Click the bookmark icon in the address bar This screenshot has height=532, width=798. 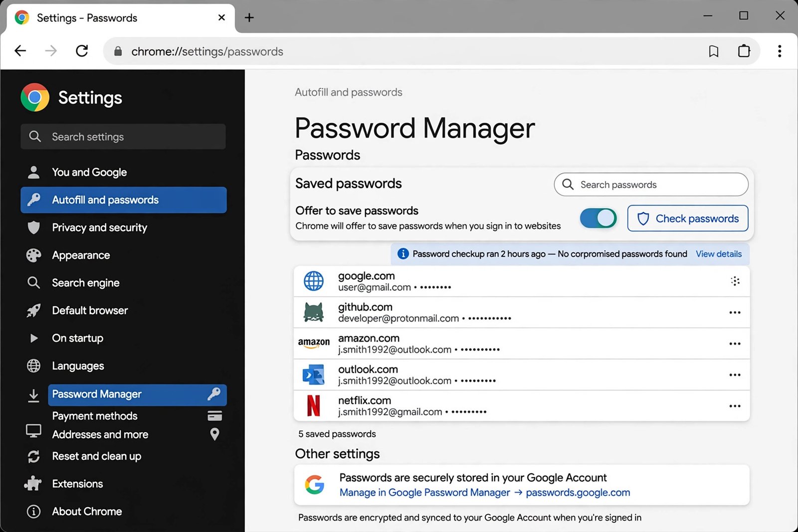714,51
